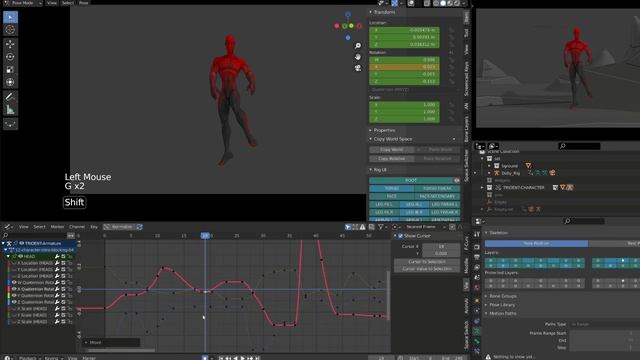Click the graph editor only-selected filter icon
Image resolution: width=640 pixels, height=360 pixels.
(x=348, y=227)
